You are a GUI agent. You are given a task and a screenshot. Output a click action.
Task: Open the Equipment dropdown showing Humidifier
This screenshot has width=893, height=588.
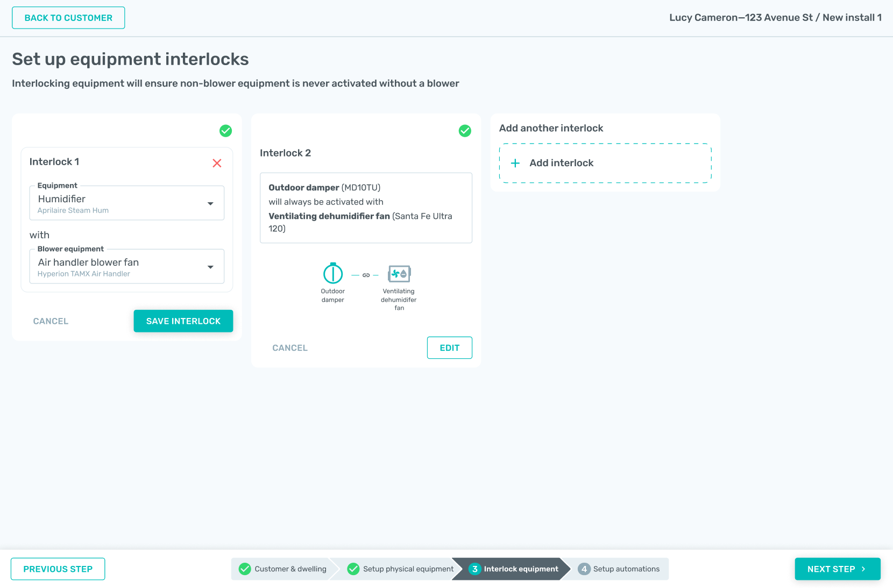(x=127, y=203)
